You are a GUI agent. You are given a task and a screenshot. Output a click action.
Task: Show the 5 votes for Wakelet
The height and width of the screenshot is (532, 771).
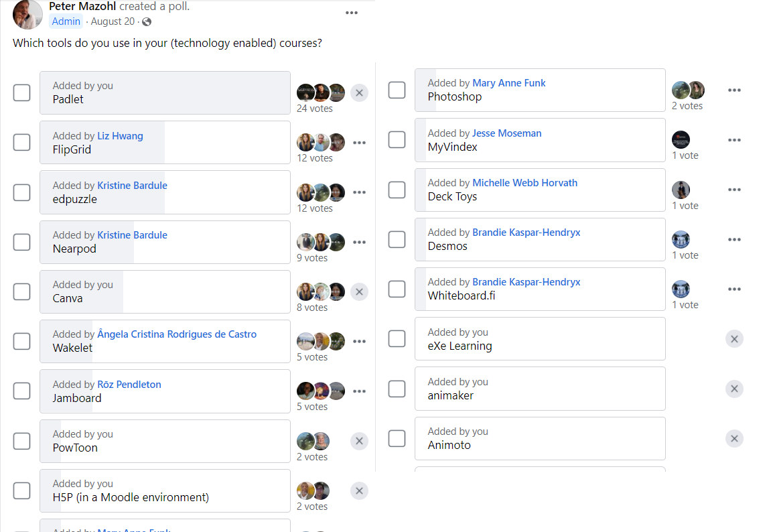click(x=312, y=357)
